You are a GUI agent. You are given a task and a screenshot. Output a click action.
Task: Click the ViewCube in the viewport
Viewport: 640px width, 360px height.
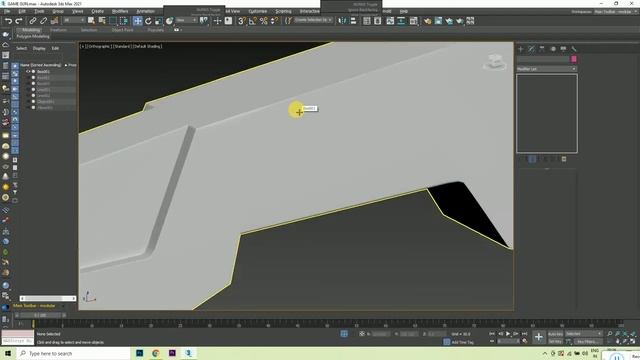[x=495, y=62]
